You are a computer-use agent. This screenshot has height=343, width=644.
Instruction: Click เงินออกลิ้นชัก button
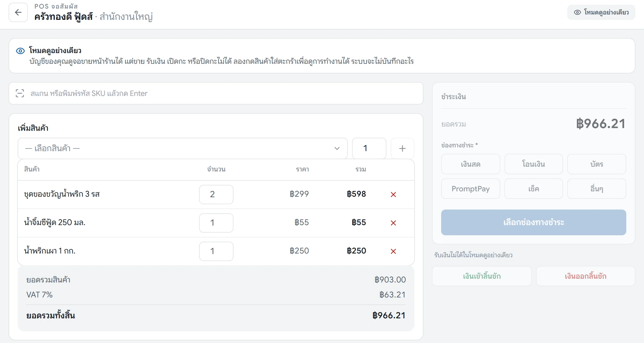point(586,276)
